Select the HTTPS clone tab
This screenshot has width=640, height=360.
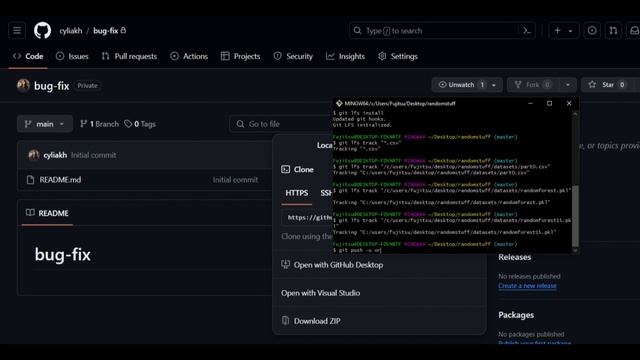tap(297, 193)
